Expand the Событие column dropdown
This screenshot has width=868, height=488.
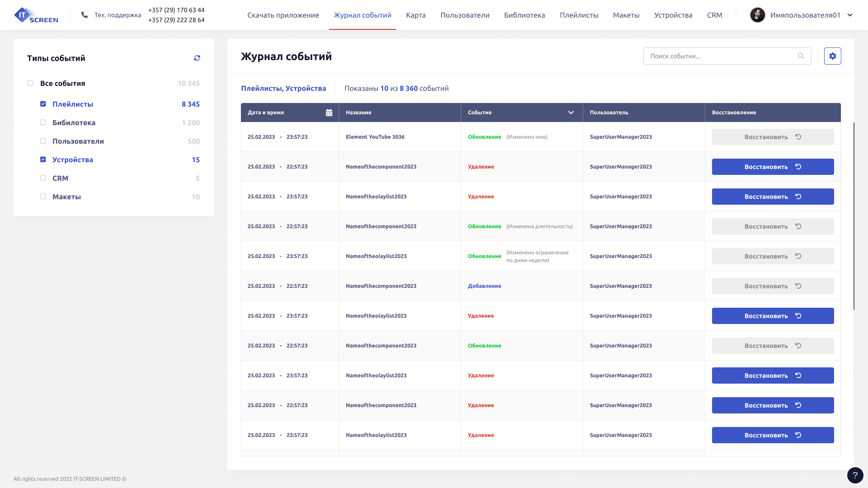coord(571,113)
